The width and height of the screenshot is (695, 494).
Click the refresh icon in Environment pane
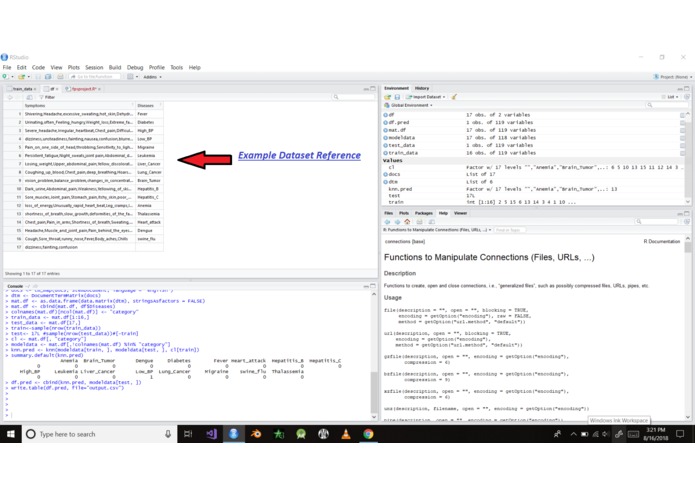point(687,97)
